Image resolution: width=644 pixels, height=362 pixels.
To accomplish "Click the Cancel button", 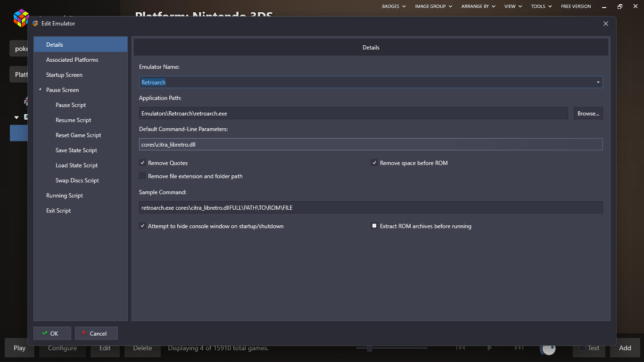I will point(96,333).
